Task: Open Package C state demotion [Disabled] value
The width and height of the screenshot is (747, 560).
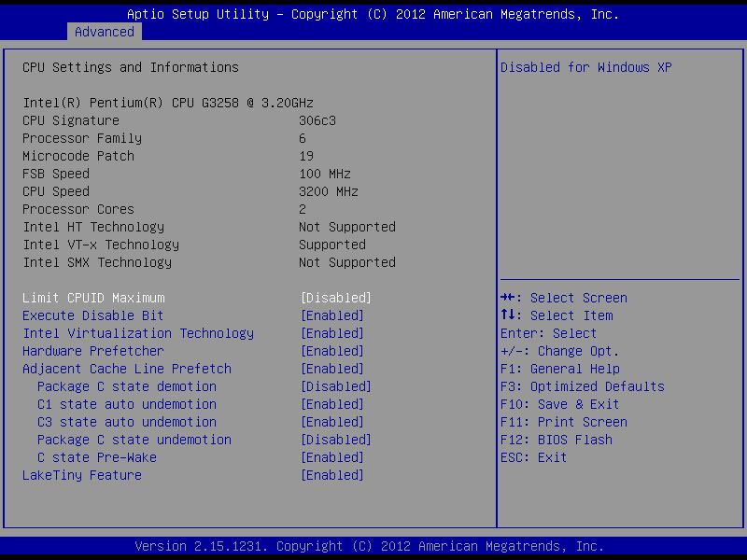Action: pyautogui.click(x=336, y=386)
